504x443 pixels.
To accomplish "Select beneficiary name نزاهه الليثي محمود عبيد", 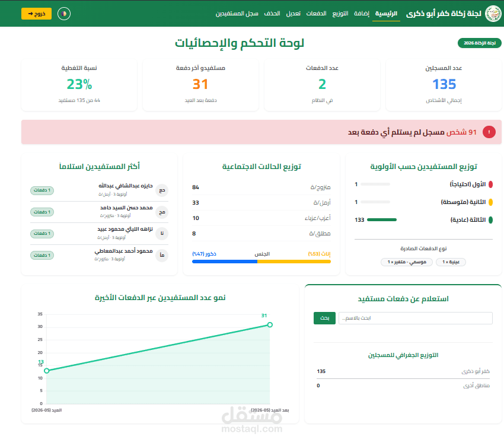I will (x=125, y=230).
